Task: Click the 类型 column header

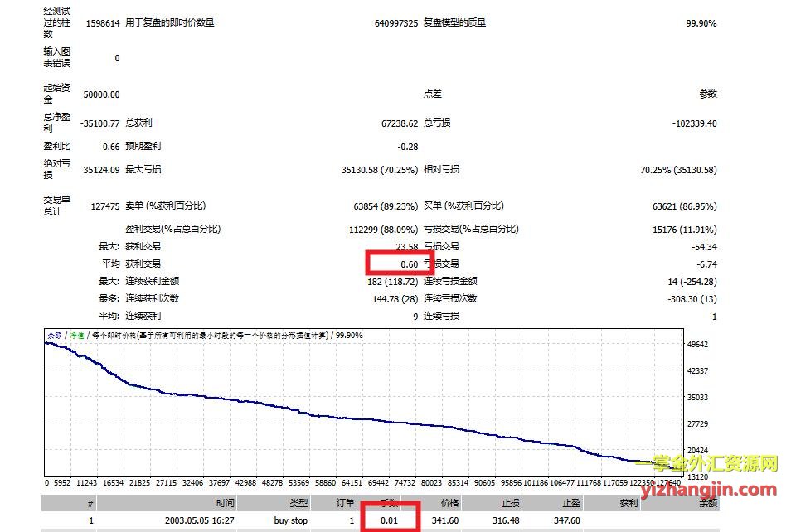Action: tap(298, 503)
